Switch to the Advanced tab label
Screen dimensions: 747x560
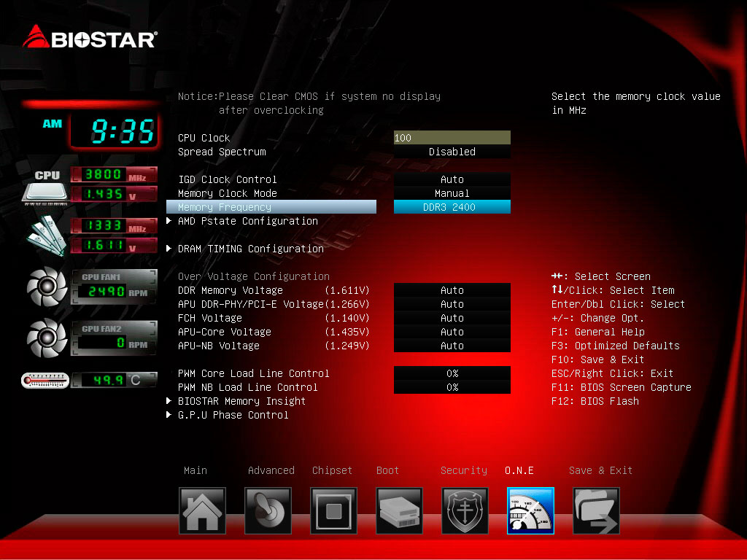pyautogui.click(x=271, y=470)
